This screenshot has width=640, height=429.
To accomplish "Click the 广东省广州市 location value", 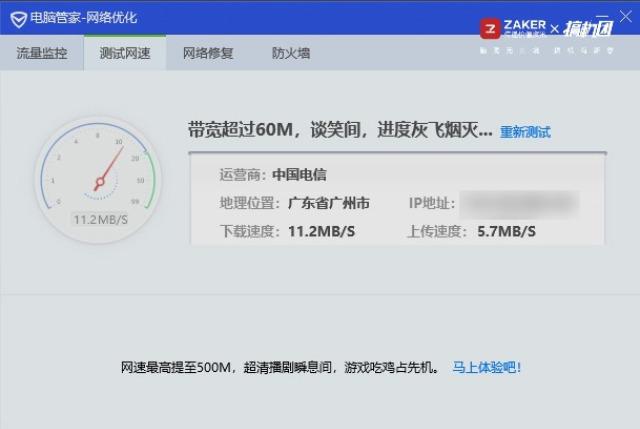I will (329, 203).
